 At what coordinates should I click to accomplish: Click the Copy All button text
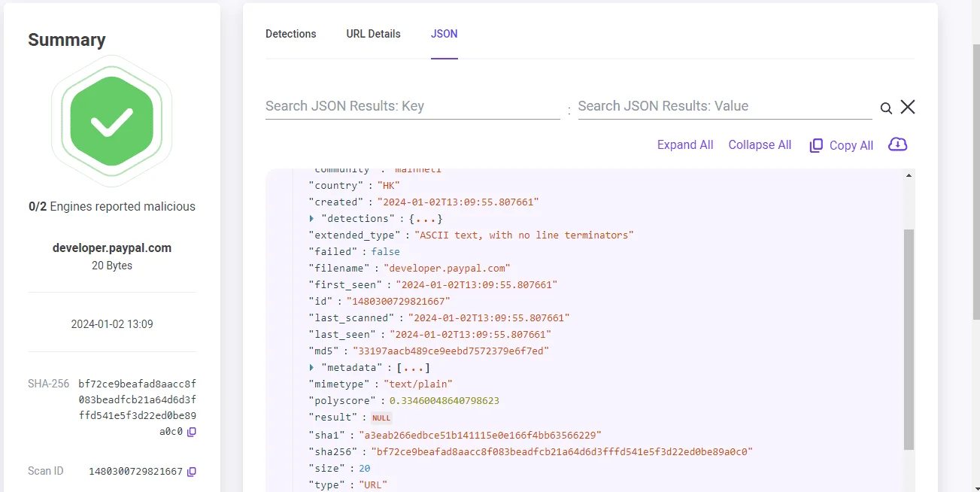[851, 146]
